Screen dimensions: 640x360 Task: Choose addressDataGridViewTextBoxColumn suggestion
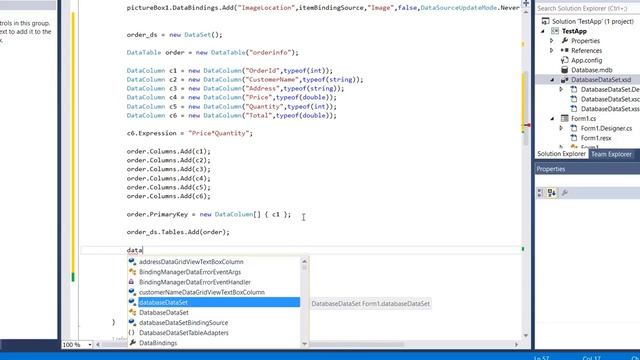click(191, 262)
